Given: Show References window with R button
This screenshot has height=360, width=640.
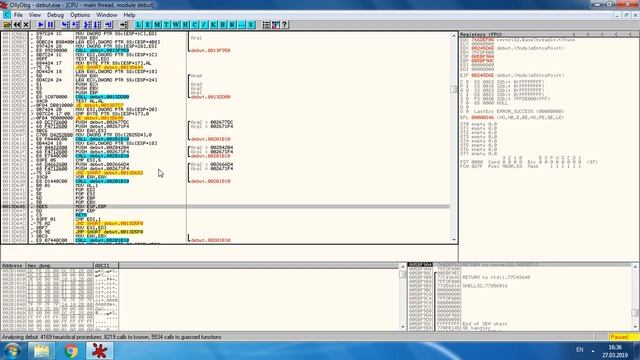Looking at the screenshot, I should [x=232, y=25].
